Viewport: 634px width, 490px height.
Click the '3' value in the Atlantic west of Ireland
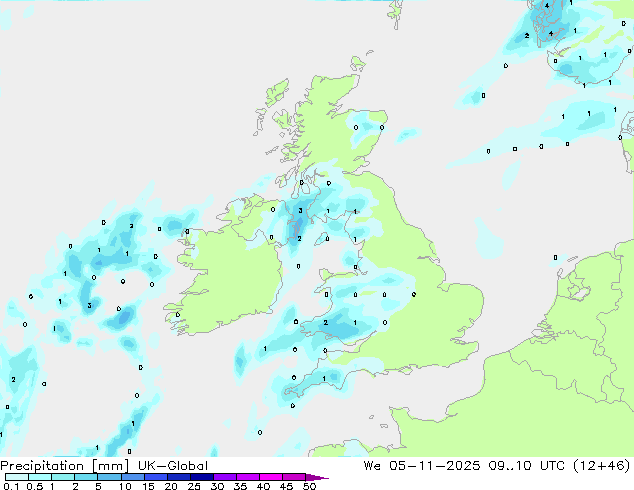(x=89, y=306)
